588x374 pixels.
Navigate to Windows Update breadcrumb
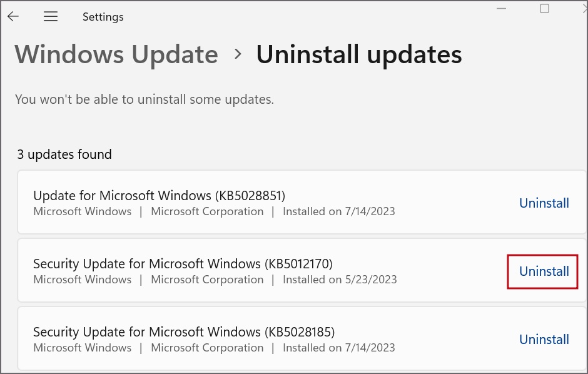(116, 54)
